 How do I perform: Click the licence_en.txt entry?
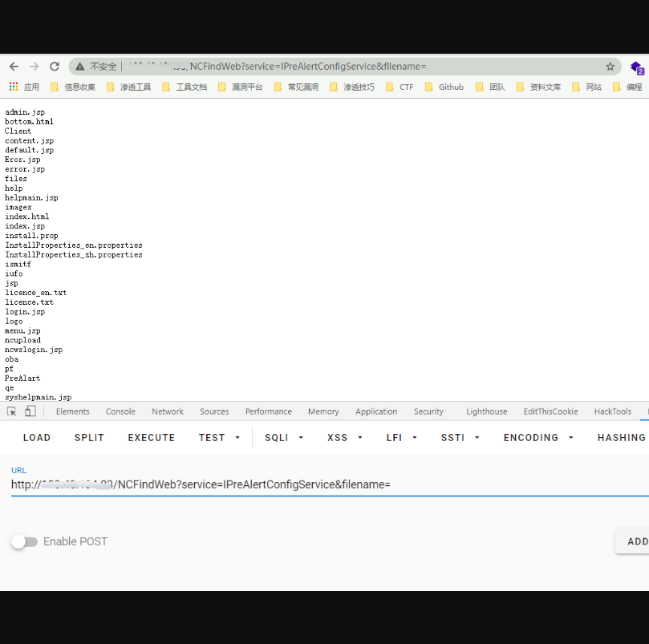pos(35,293)
